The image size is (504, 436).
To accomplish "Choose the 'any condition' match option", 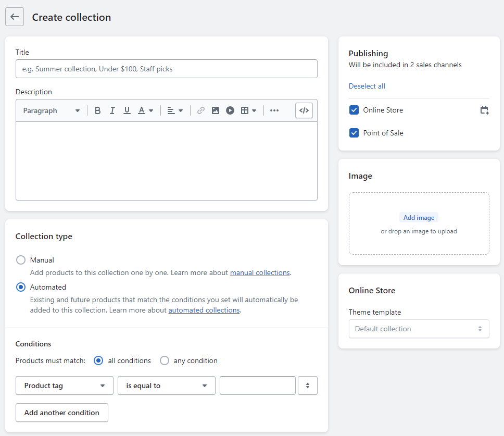I will [x=165, y=360].
